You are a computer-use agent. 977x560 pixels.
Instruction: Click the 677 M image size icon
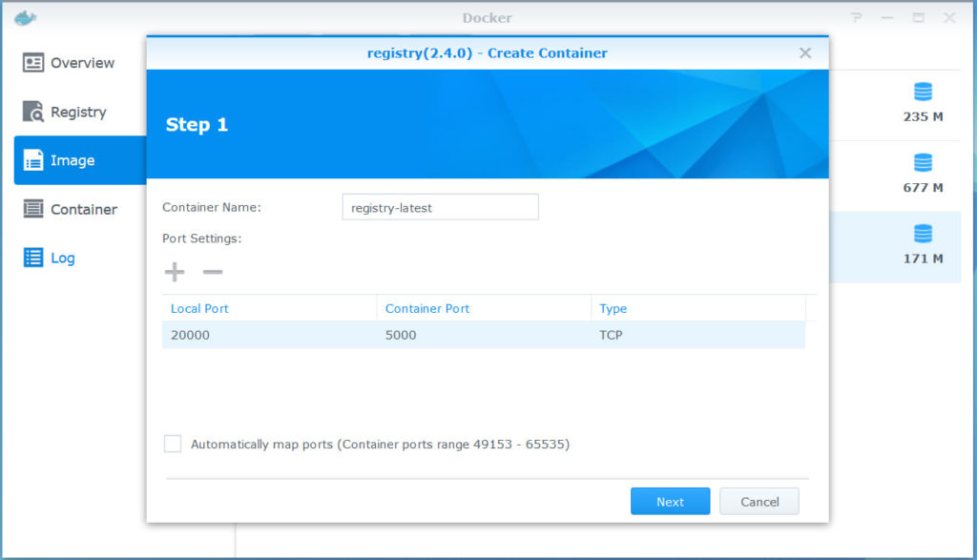(x=923, y=162)
